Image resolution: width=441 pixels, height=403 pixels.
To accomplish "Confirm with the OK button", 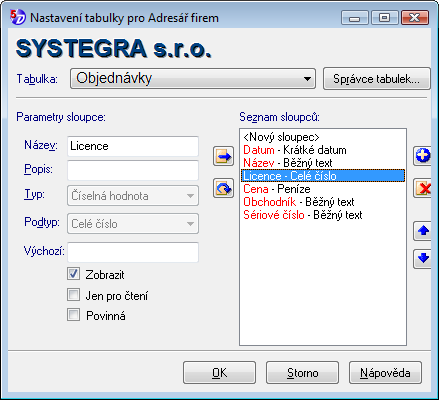I will click(x=219, y=373).
